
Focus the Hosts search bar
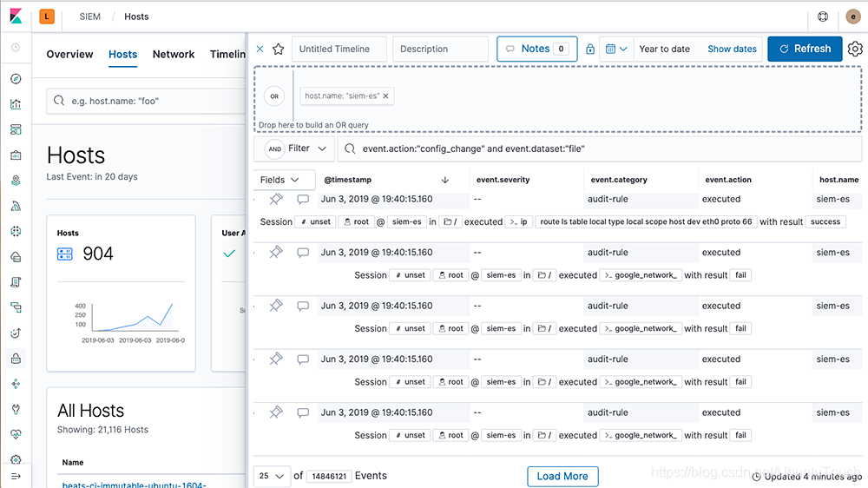(x=146, y=101)
